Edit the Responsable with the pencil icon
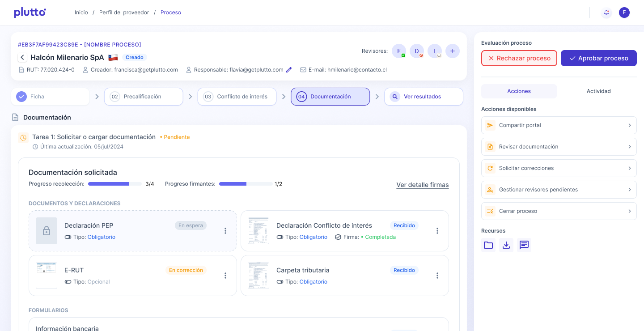Viewport: 644px width, 331px height. (x=289, y=70)
